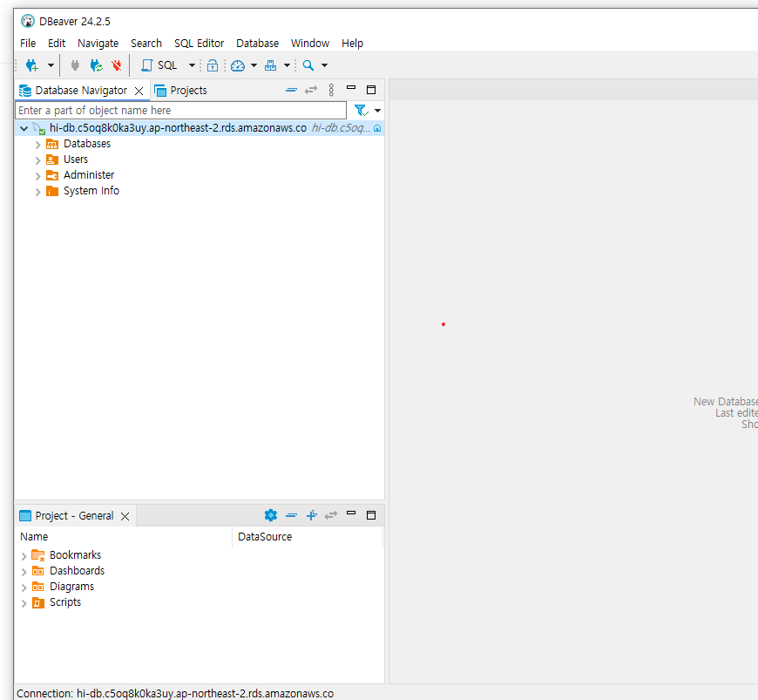Click the magnifier search icon in toolbar
Screen dimensions: 758x700
(308, 65)
